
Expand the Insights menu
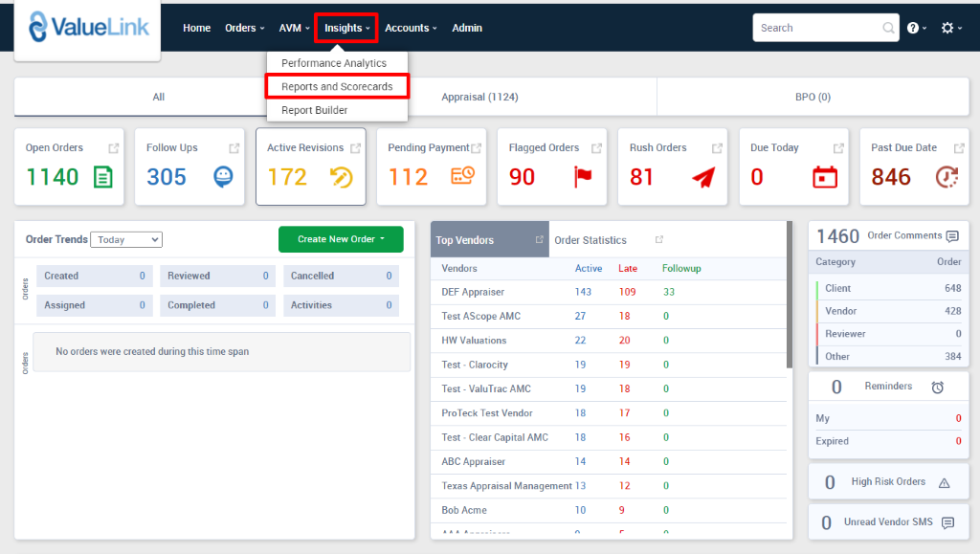tap(346, 28)
